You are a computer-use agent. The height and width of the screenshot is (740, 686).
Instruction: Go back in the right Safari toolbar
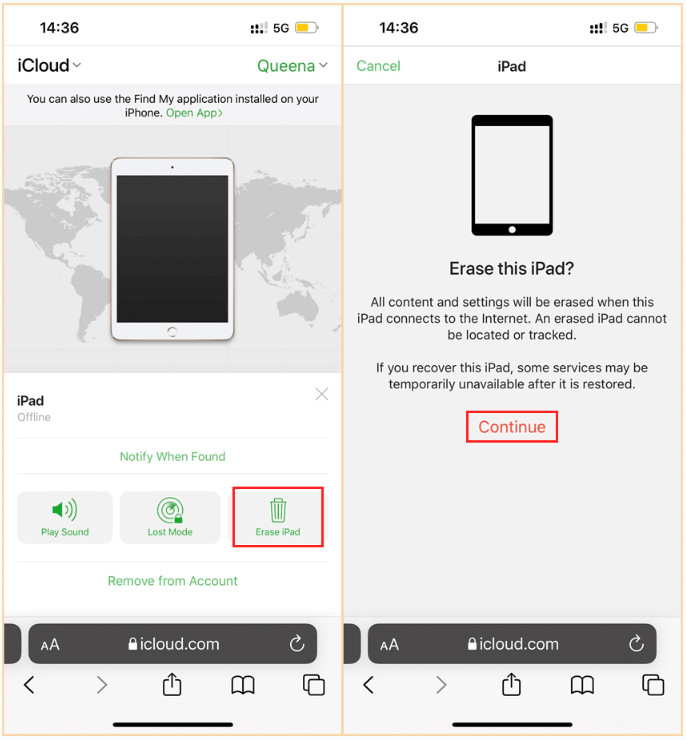[368, 685]
